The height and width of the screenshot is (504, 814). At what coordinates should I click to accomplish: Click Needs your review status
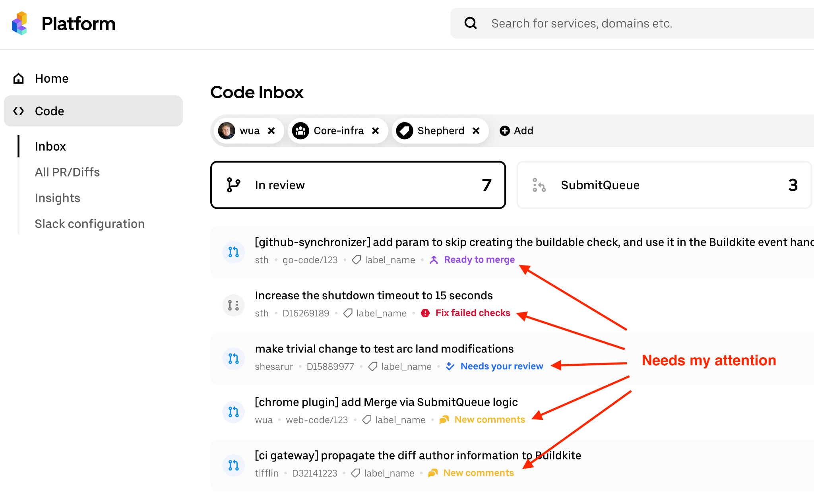(502, 366)
